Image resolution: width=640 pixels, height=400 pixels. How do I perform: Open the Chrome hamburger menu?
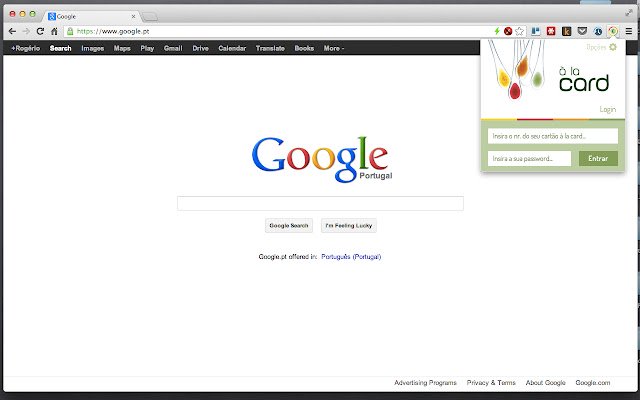[629, 31]
